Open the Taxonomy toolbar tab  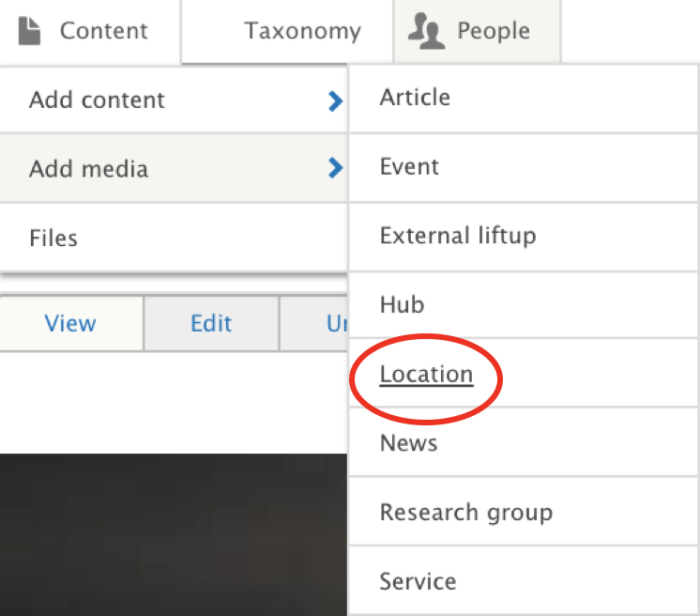point(302,31)
